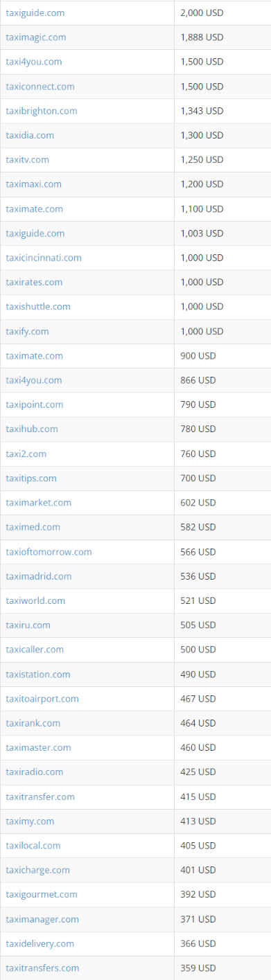The image size is (271, 980).
Task: Visit taxirates.com link
Action: (34, 282)
